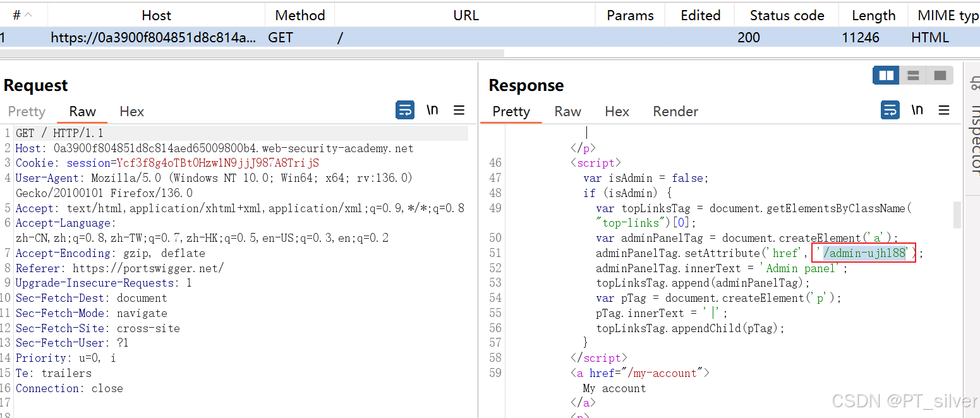Screen dimensions: 980x418
Task: Click the Host header line in request
Action: [215, 148]
